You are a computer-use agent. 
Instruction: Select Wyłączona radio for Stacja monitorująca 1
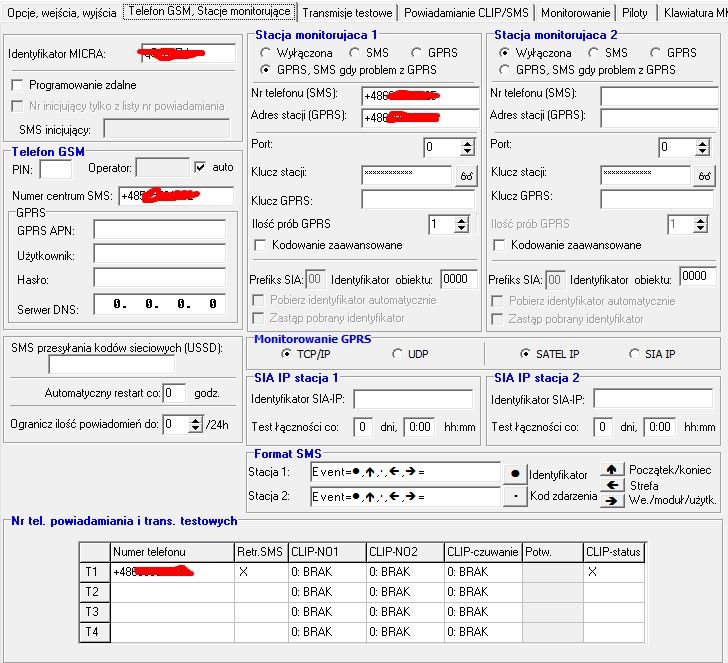(x=265, y=52)
